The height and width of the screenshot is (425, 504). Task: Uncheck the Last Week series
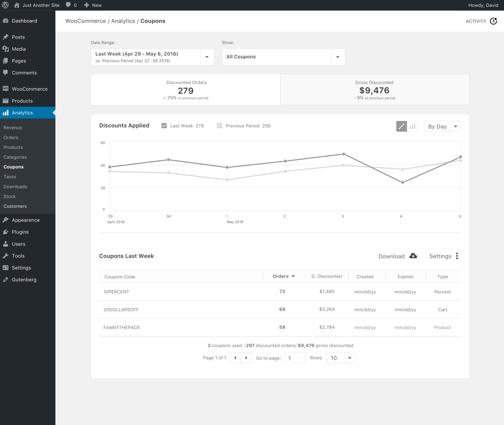(x=164, y=126)
